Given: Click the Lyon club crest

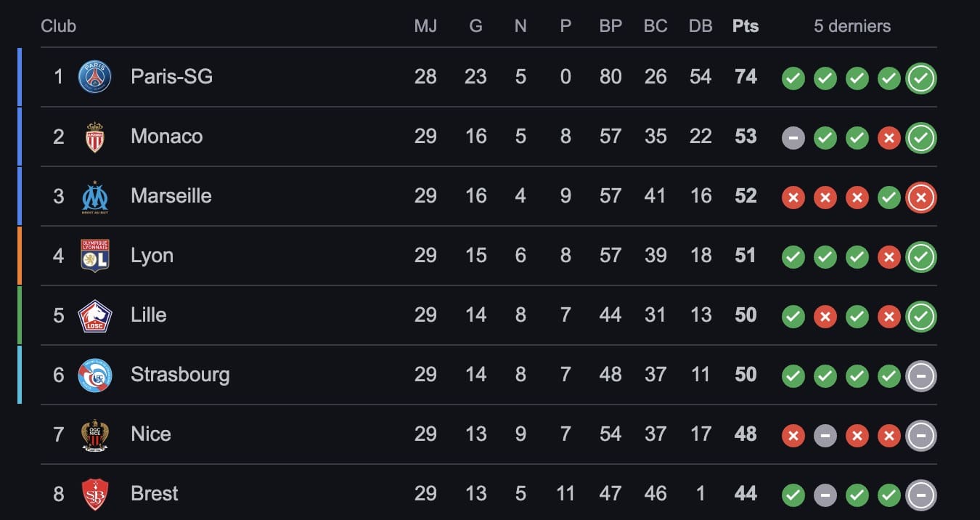Looking at the screenshot, I should click(x=94, y=256).
